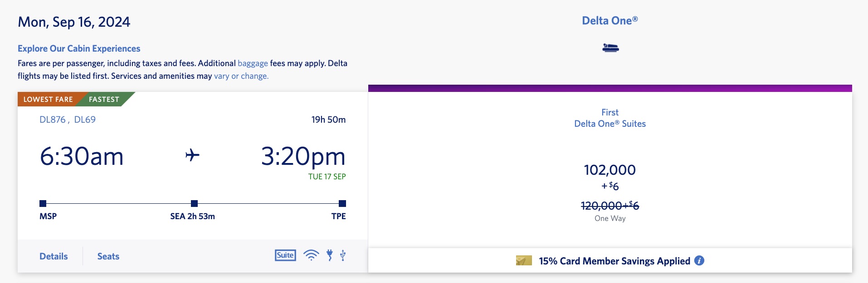The image size is (868, 283).
Task: Expand the flight Details section
Action: pos(54,256)
